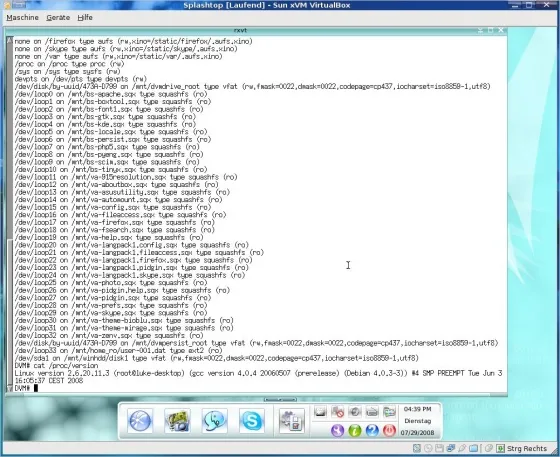Click the green info icon

355,431
